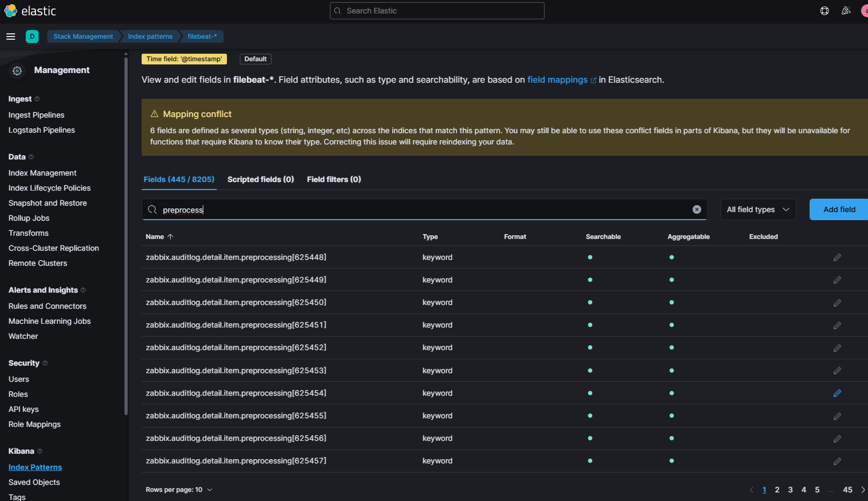
Task: Open Machine Learning Jobs
Action: pyautogui.click(x=49, y=321)
